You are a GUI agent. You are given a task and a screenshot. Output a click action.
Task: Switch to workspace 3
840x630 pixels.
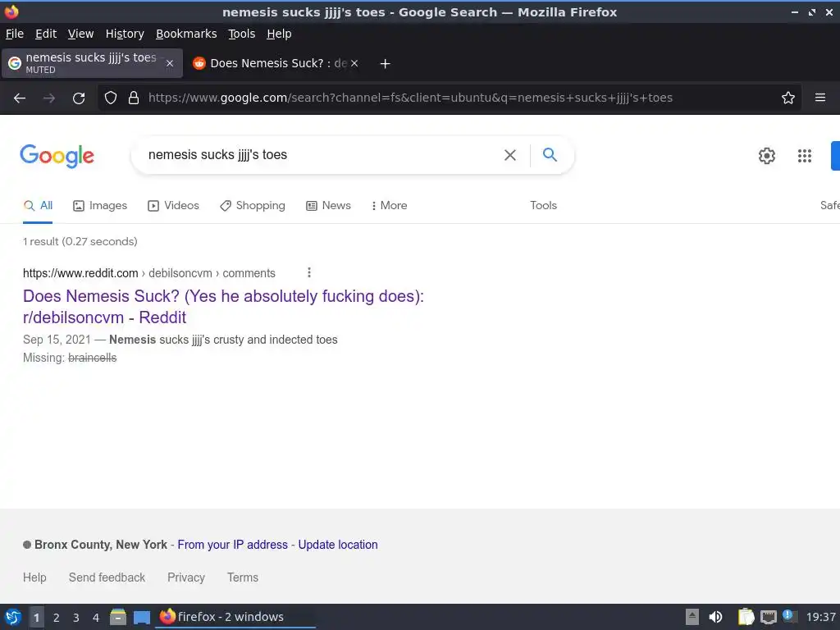click(x=76, y=618)
